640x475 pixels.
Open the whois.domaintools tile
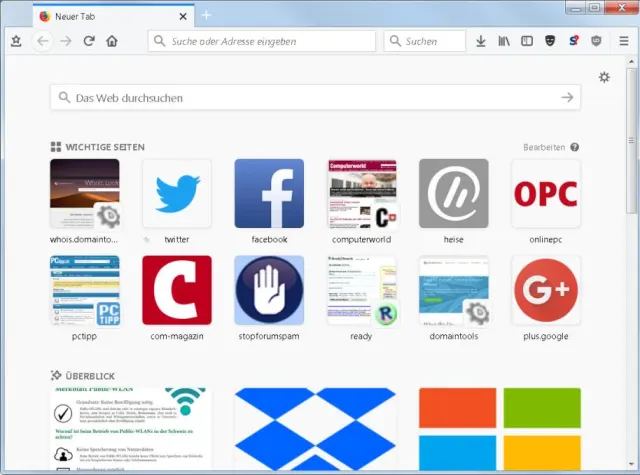[x=84, y=193]
